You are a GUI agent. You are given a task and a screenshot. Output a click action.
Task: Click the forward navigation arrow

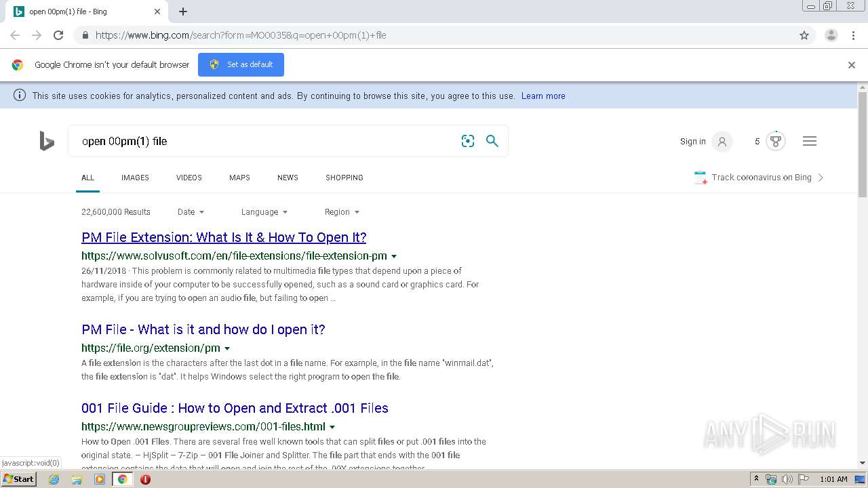point(37,35)
